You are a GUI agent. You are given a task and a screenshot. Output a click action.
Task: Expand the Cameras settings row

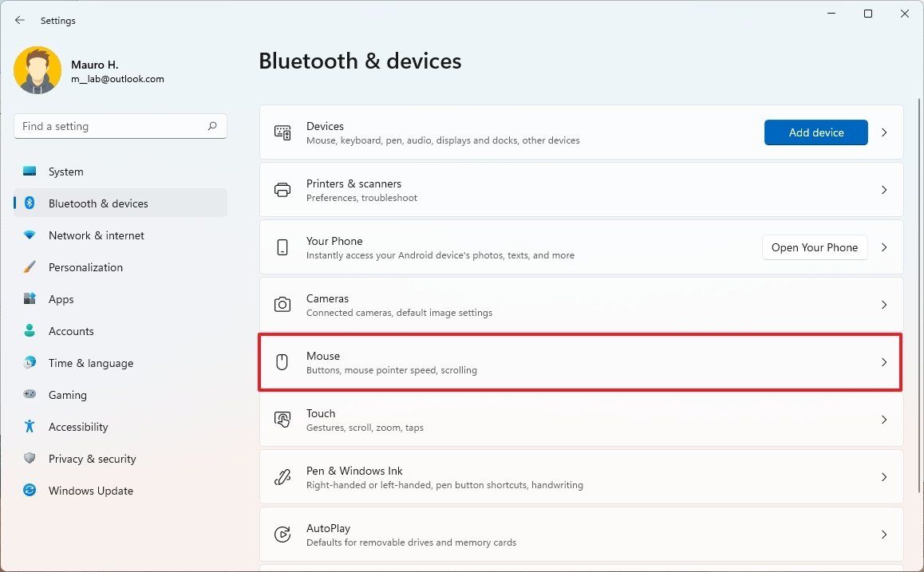point(883,305)
